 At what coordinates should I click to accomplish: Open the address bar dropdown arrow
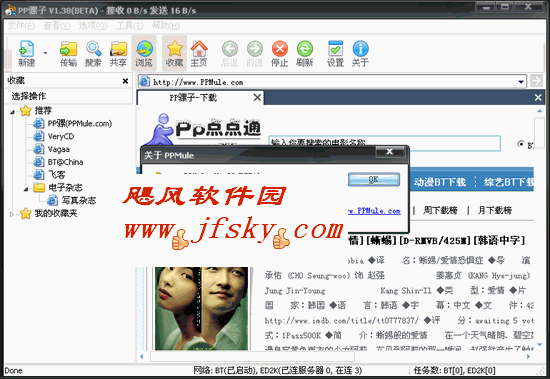pos(521,82)
